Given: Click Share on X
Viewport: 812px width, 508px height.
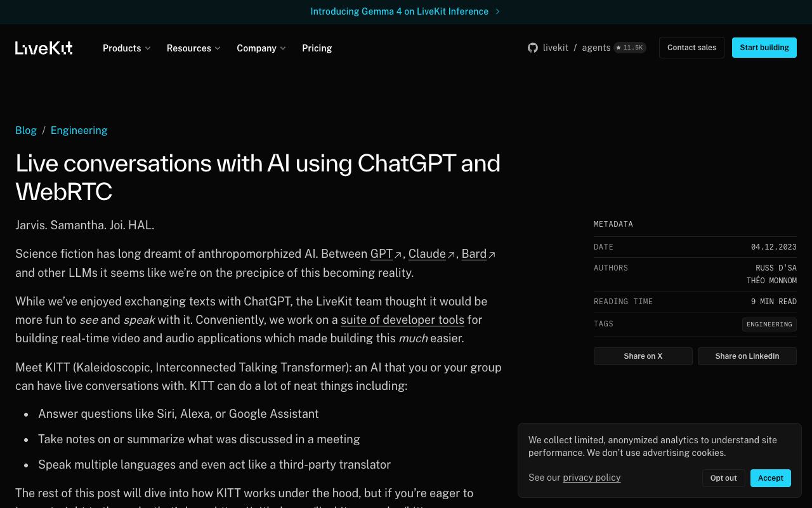Looking at the screenshot, I should click(x=643, y=356).
